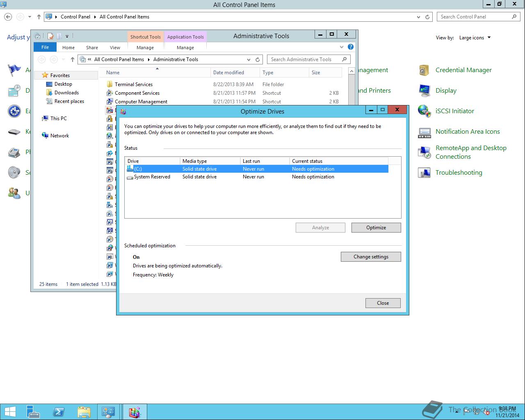Image resolution: width=525 pixels, height=420 pixels.
Task: Click the RemoteApp and Desktop Connections icon
Action: pos(424,152)
